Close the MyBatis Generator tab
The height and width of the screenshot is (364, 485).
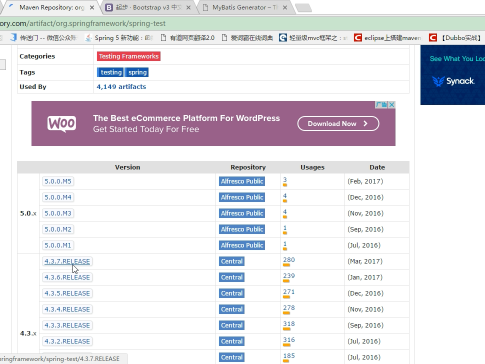[285, 8]
